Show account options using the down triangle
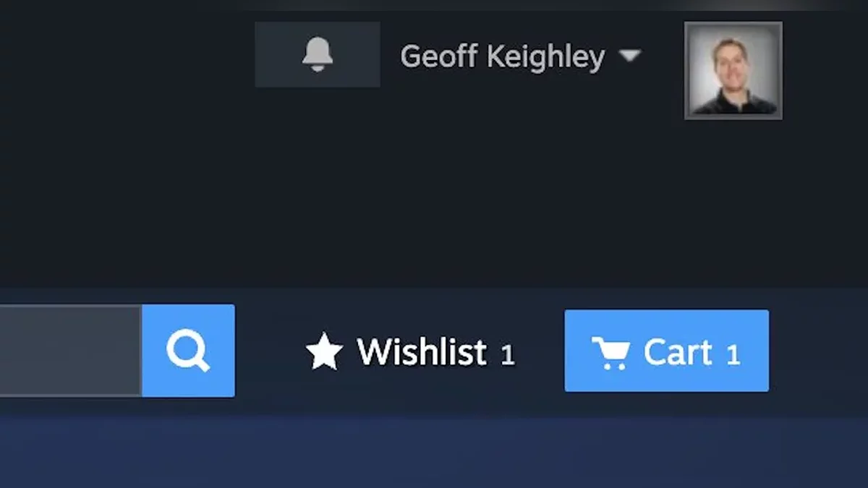The width and height of the screenshot is (868, 488). coord(629,56)
